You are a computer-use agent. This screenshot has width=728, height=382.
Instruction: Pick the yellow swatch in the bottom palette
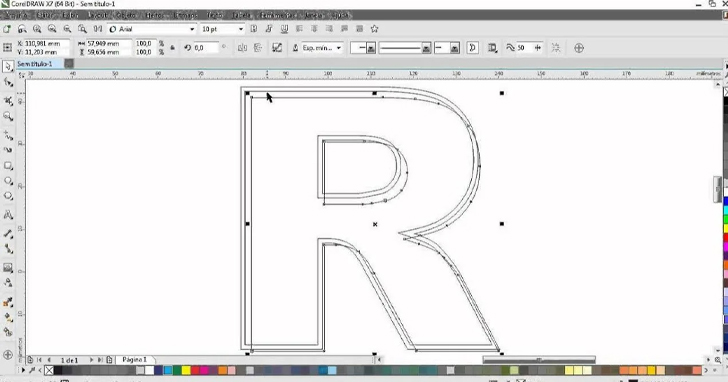(186, 370)
